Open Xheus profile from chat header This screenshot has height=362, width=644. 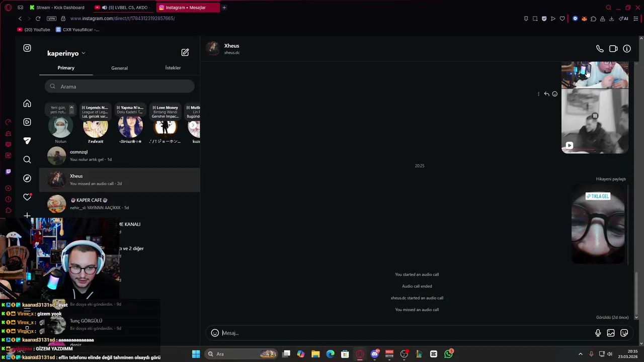click(224, 49)
